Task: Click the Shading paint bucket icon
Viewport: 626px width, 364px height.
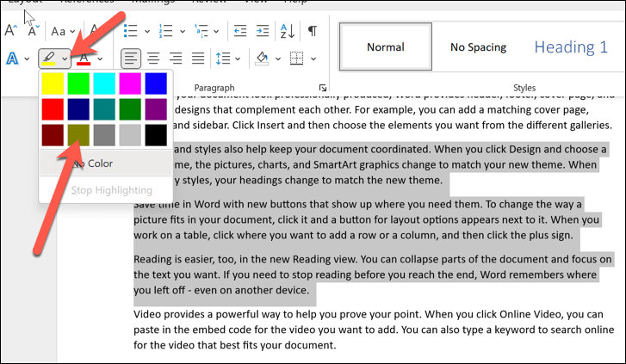Action: pos(262,59)
